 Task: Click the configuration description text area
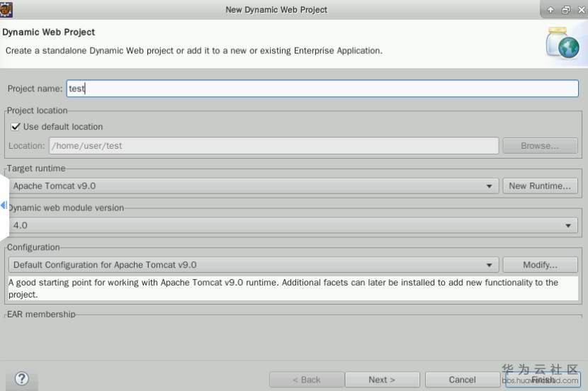point(293,288)
